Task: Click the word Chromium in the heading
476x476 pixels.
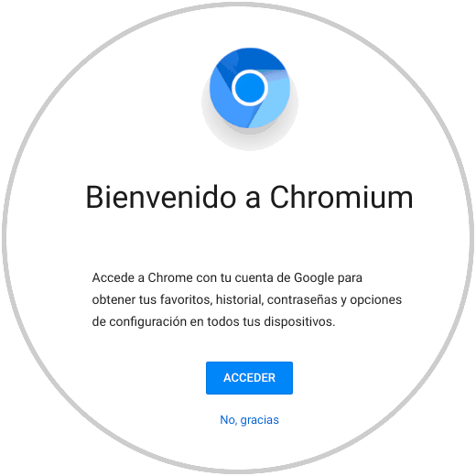Action: pyautogui.click(x=341, y=198)
